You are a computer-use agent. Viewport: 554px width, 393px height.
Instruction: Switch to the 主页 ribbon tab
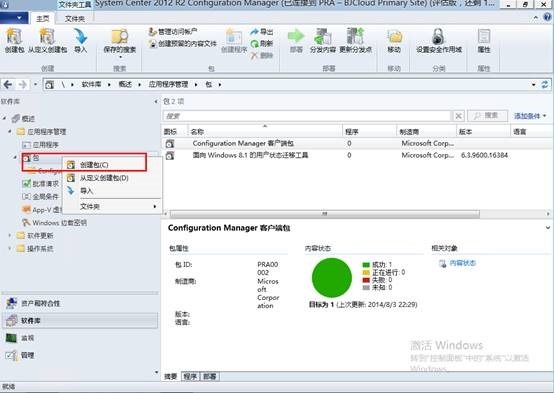pos(43,18)
